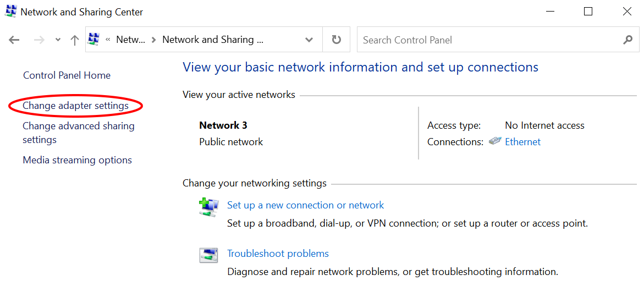Expand the address bar history dropdown

309,40
